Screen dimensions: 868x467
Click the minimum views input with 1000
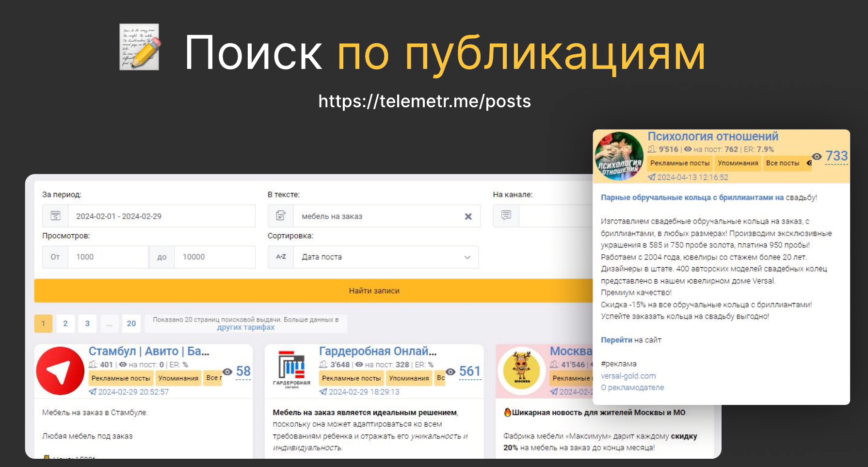click(x=108, y=257)
